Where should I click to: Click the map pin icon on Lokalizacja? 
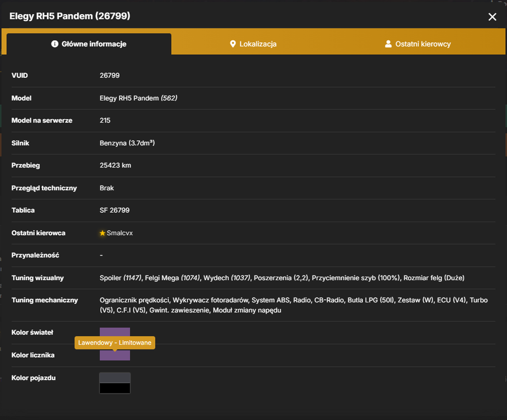coord(233,44)
